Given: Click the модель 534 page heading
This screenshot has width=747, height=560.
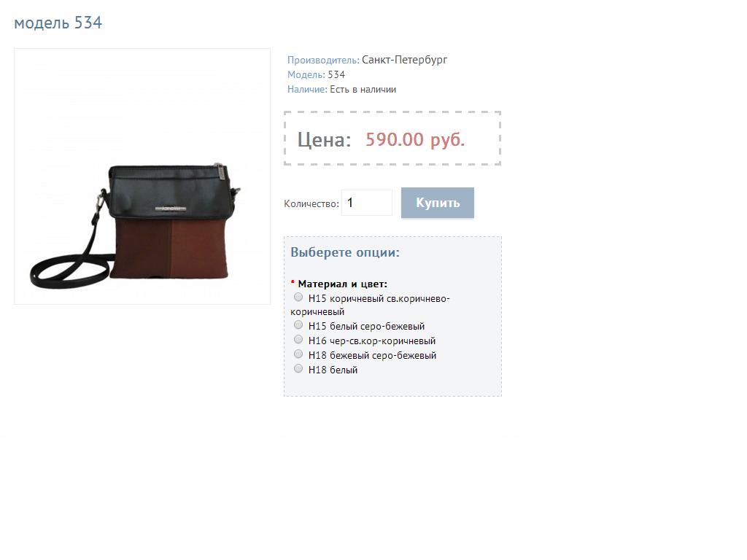Looking at the screenshot, I should pos(58,23).
